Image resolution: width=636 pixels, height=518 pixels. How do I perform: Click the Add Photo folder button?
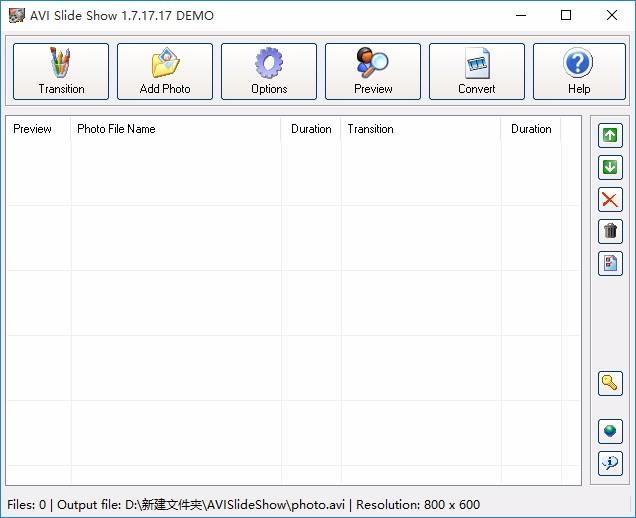(165, 71)
